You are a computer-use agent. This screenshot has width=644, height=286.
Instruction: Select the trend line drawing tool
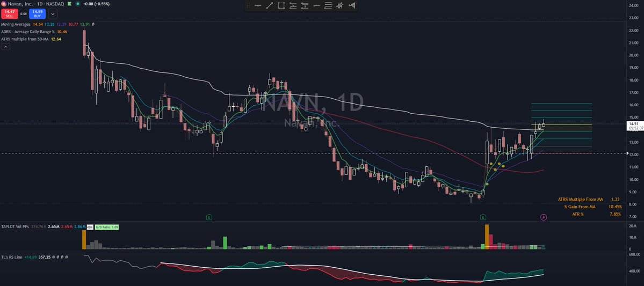tap(270, 6)
